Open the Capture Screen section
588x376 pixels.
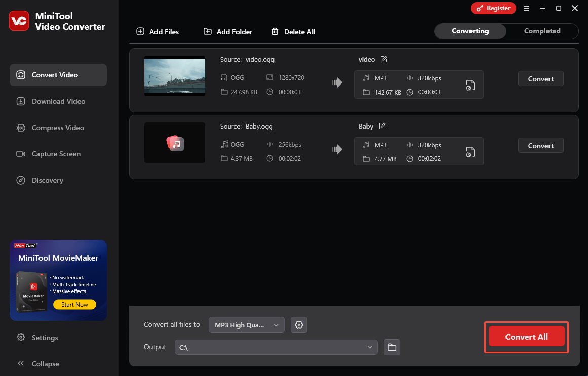click(x=58, y=154)
